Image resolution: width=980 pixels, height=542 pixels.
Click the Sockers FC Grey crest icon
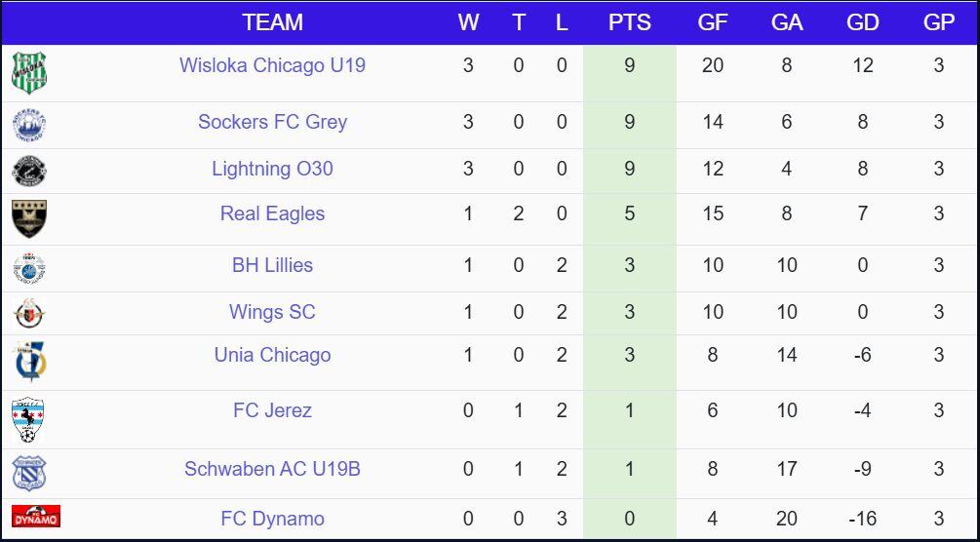pyautogui.click(x=29, y=125)
